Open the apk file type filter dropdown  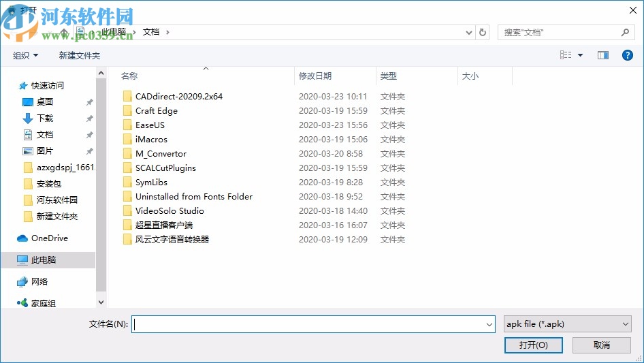[567, 324]
